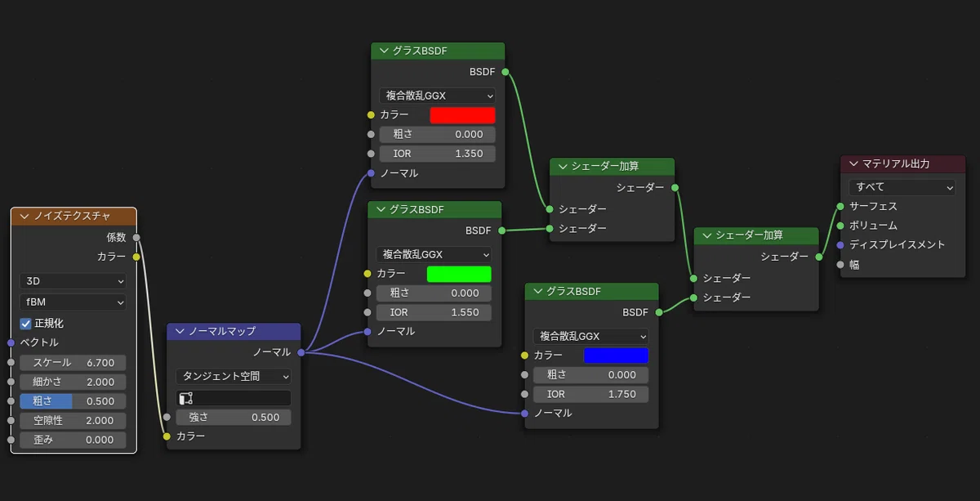Open the green カラー swatch
980x501 pixels.
pos(459,274)
